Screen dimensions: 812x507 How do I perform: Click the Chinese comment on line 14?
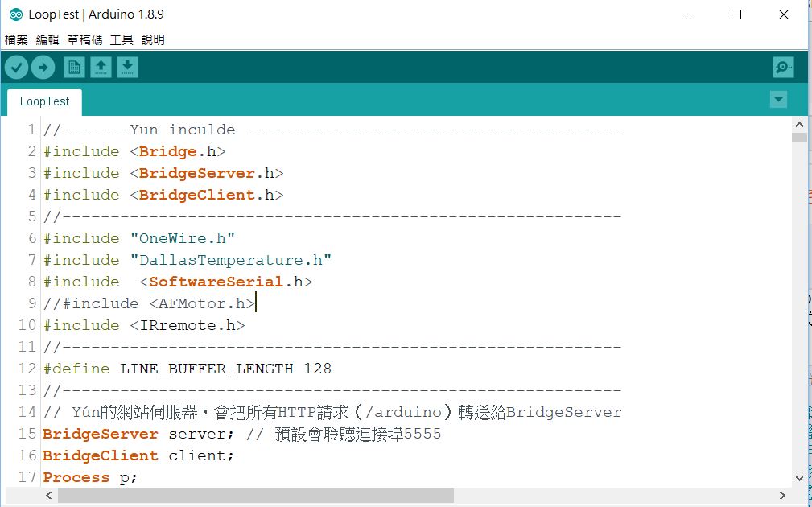point(332,413)
